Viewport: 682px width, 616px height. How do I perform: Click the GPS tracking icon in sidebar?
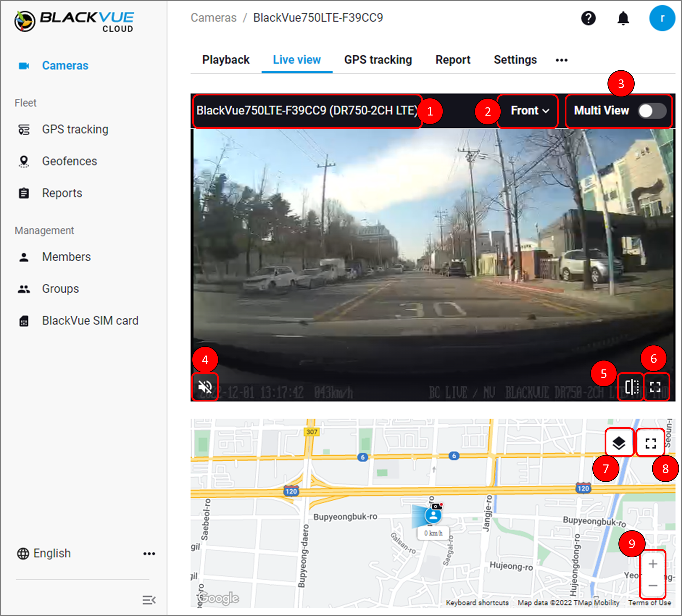[24, 130]
